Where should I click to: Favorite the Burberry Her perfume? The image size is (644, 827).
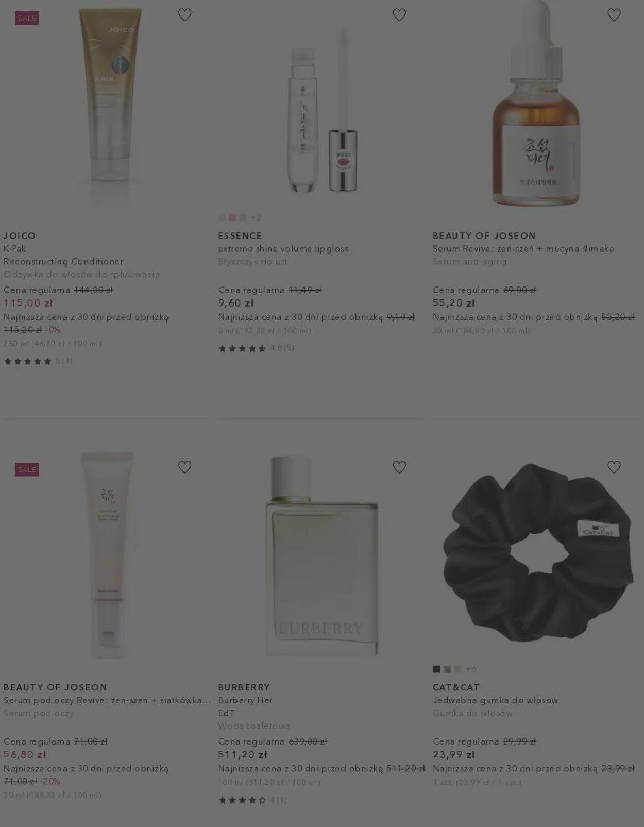(x=399, y=467)
